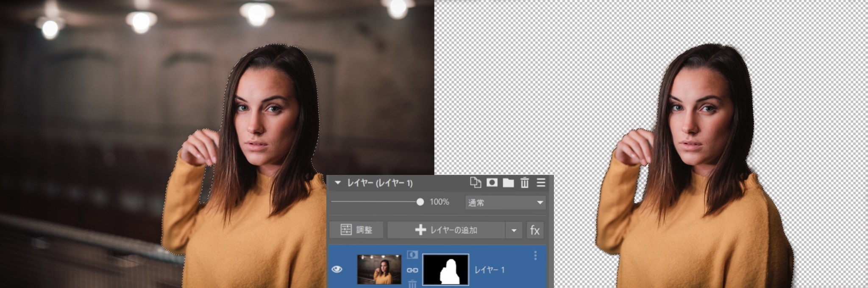Click the invert mask icon on レイヤー 1

[x=412, y=255]
